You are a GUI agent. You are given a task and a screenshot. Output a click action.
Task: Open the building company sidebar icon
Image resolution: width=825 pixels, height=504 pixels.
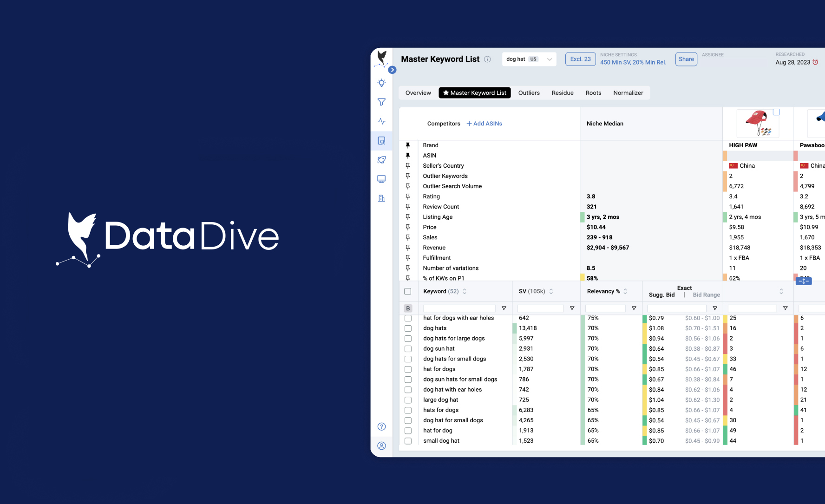381,198
